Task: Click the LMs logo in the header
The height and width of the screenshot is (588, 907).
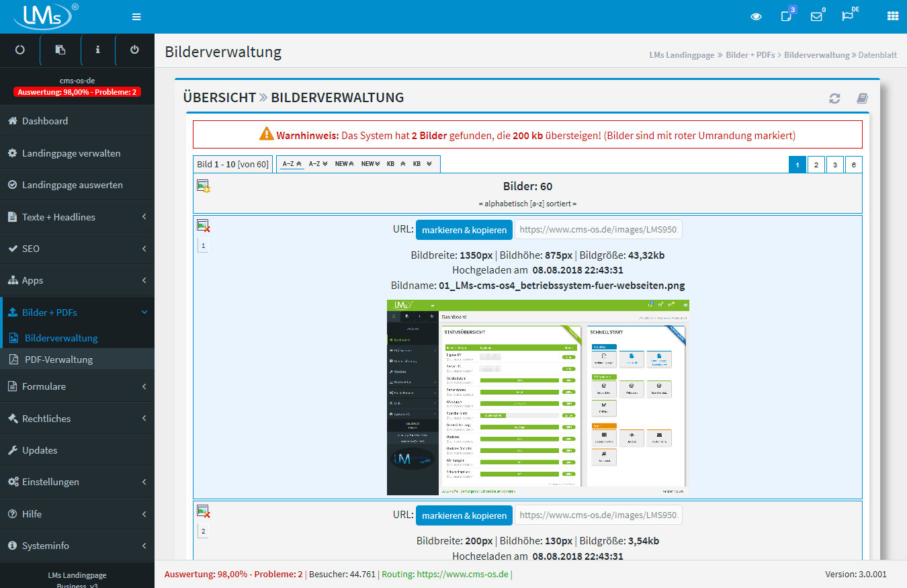Action: 46,16
